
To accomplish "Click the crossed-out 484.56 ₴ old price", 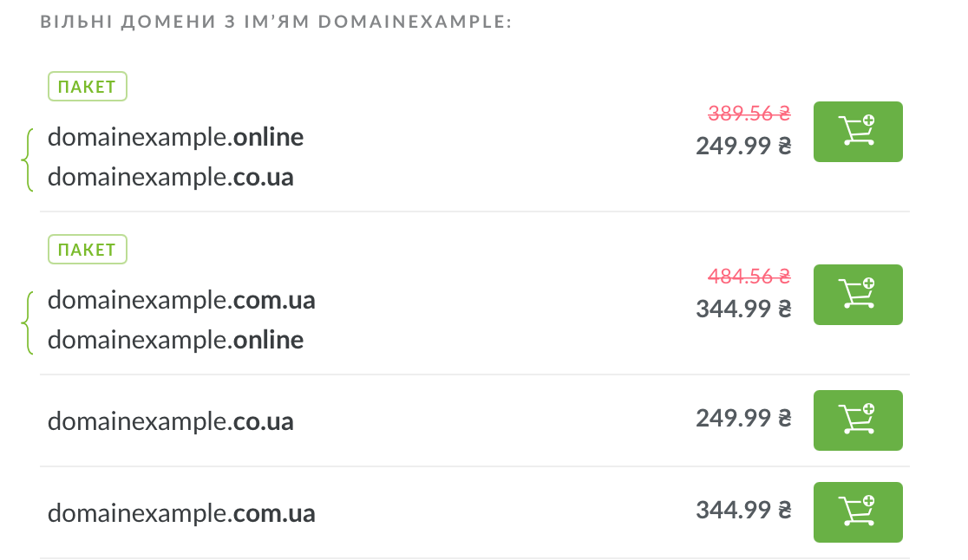I will point(749,276).
